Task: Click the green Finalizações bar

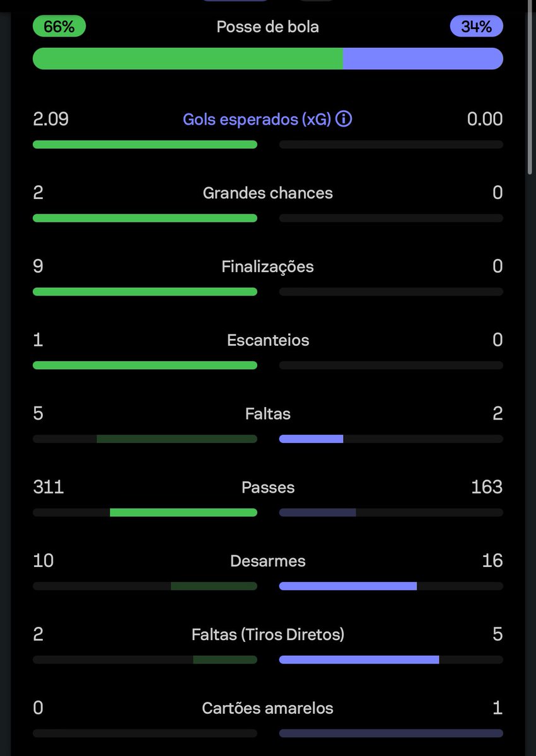Action: [x=144, y=292]
